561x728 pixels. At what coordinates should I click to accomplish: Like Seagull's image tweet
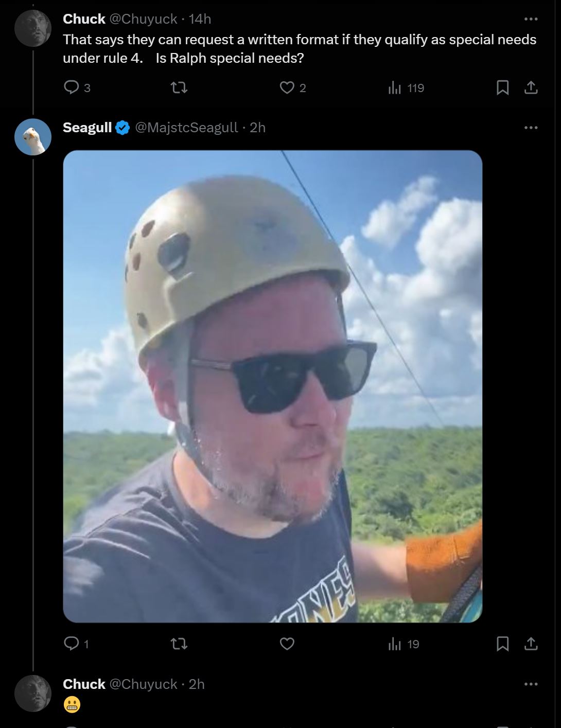(x=287, y=644)
